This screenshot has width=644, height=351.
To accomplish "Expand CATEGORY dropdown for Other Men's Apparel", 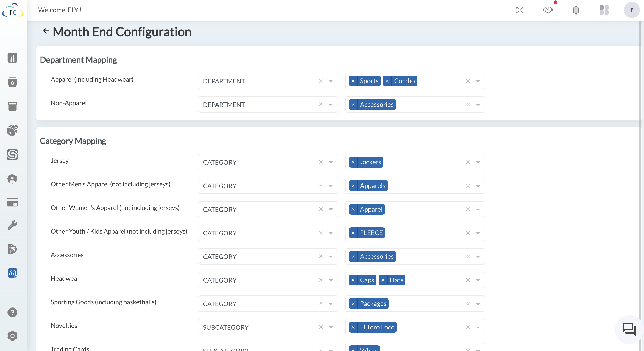I will [331, 186].
